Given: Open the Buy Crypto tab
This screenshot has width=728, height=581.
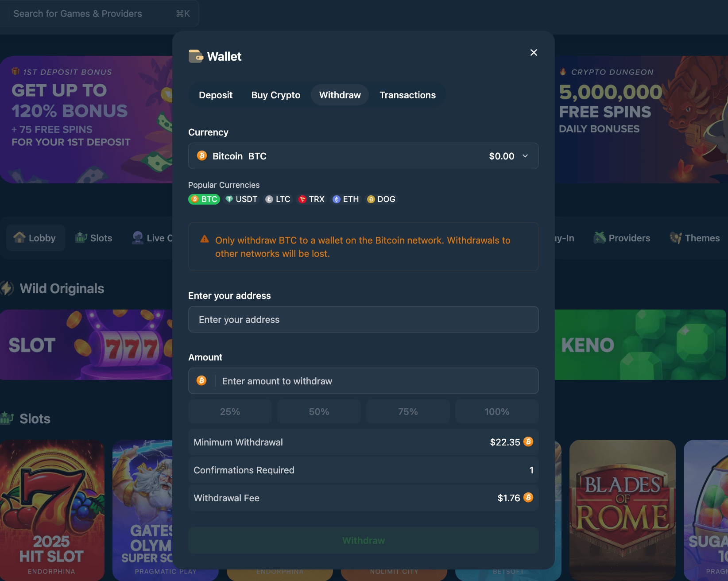Looking at the screenshot, I should 276,95.
